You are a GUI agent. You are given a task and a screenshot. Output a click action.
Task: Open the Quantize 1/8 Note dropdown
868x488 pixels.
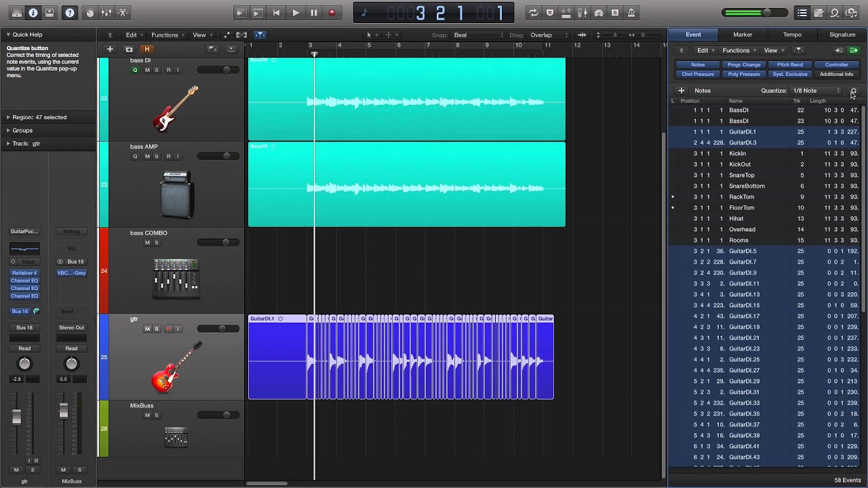click(x=816, y=90)
